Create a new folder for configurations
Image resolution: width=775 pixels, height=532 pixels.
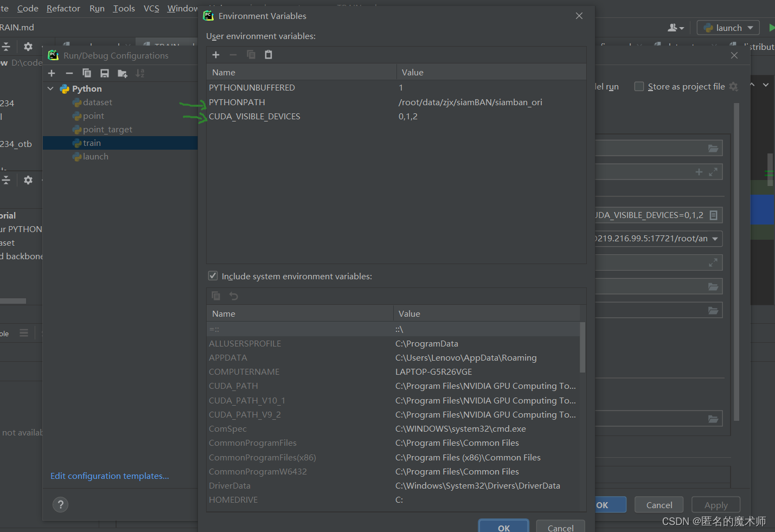[x=123, y=73]
